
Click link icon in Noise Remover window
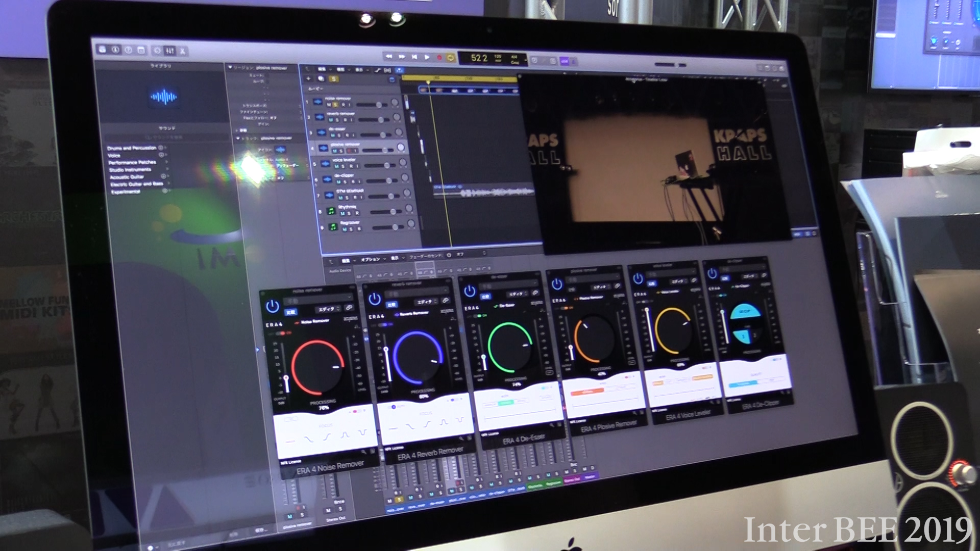coord(349,308)
